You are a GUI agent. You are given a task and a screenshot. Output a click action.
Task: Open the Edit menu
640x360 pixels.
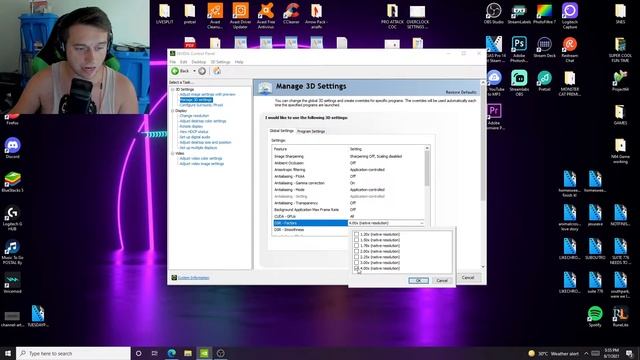(x=183, y=62)
